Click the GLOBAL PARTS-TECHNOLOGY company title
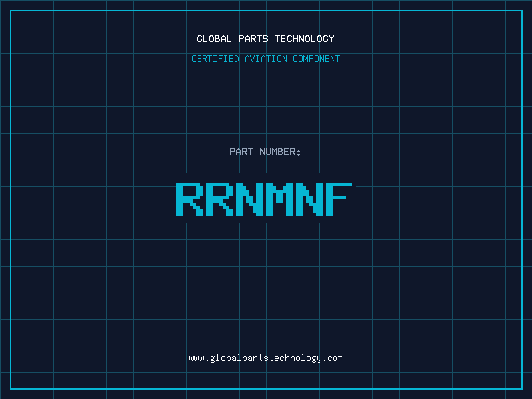532x399 pixels. (265, 39)
